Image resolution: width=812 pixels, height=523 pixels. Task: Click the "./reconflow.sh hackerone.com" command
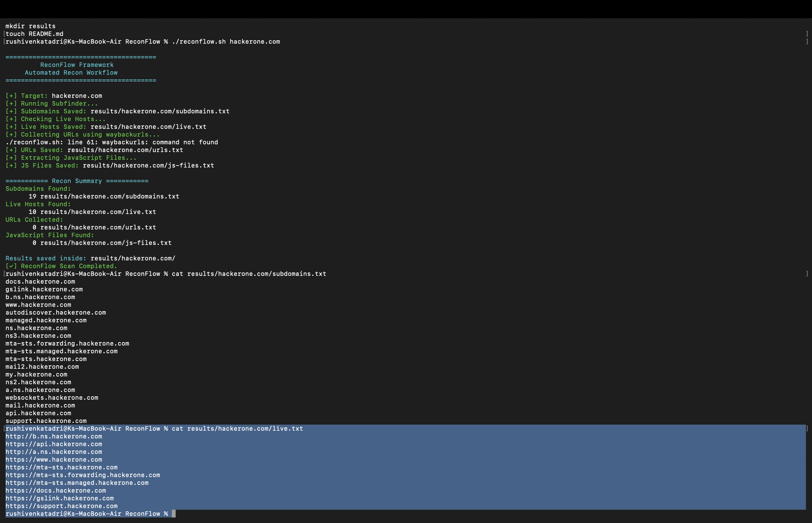[226, 42]
